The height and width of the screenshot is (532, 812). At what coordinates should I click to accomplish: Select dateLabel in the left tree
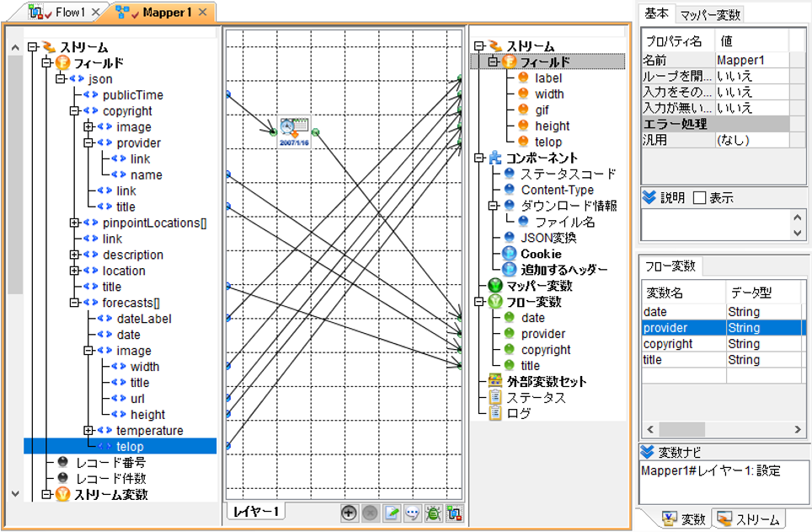point(144,319)
